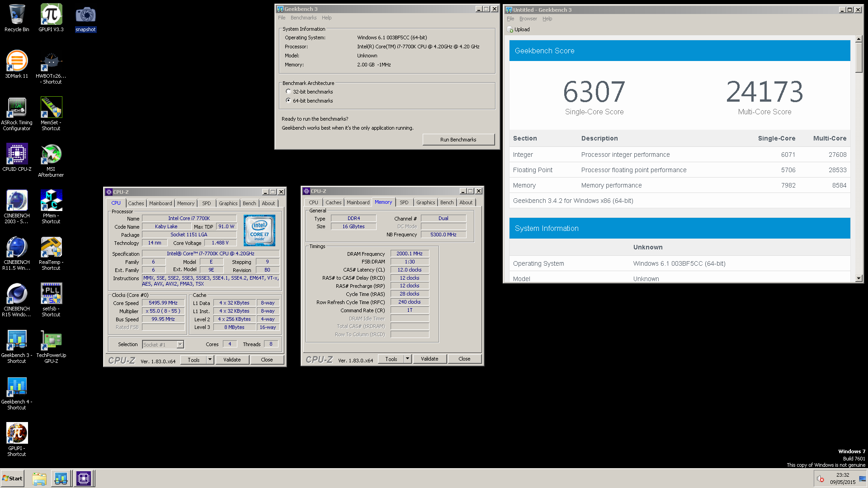Open Help menu in Untitled Geekbench window
The width and height of the screenshot is (868, 488).
(x=547, y=19)
